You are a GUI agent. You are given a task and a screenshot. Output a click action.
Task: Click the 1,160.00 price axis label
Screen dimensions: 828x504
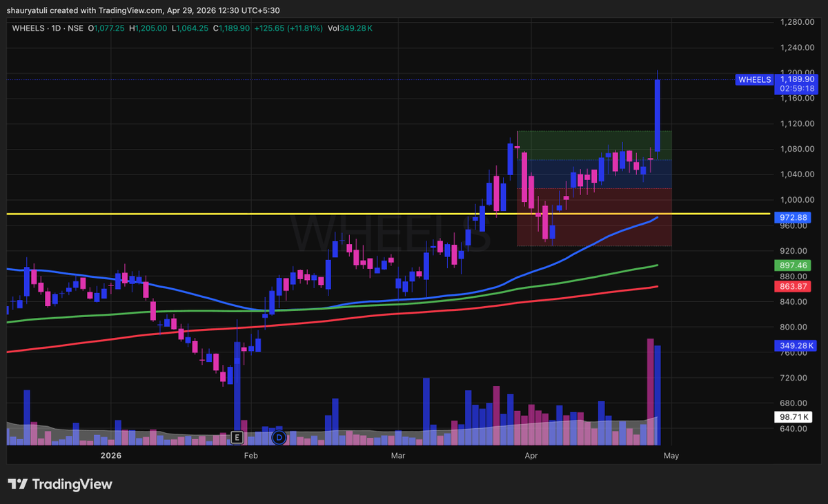pyautogui.click(x=798, y=99)
